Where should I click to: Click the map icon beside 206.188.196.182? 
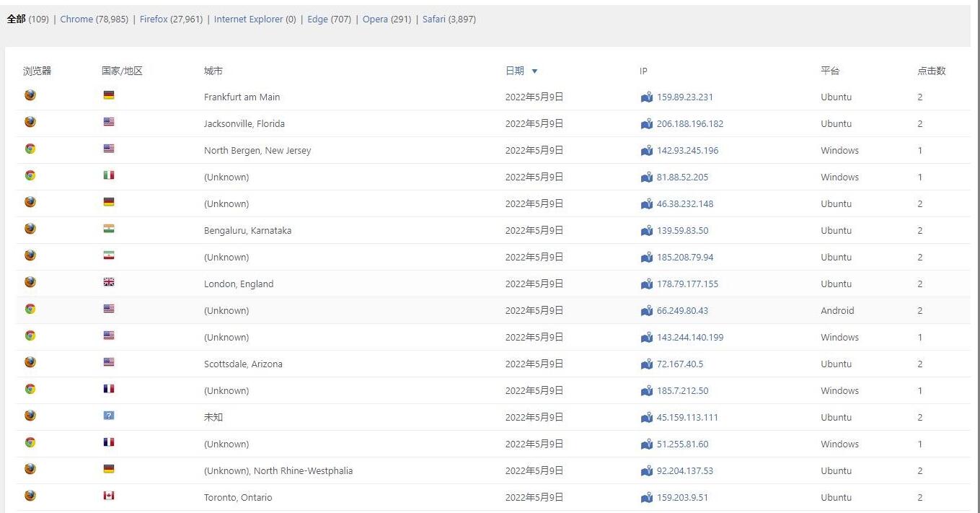(647, 124)
